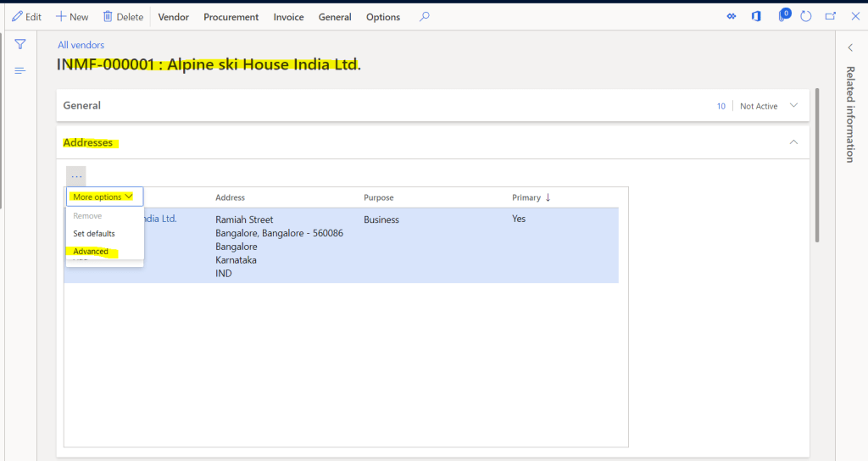Open the Procurement action tab
The width and height of the screenshot is (868, 461).
coord(231,17)
